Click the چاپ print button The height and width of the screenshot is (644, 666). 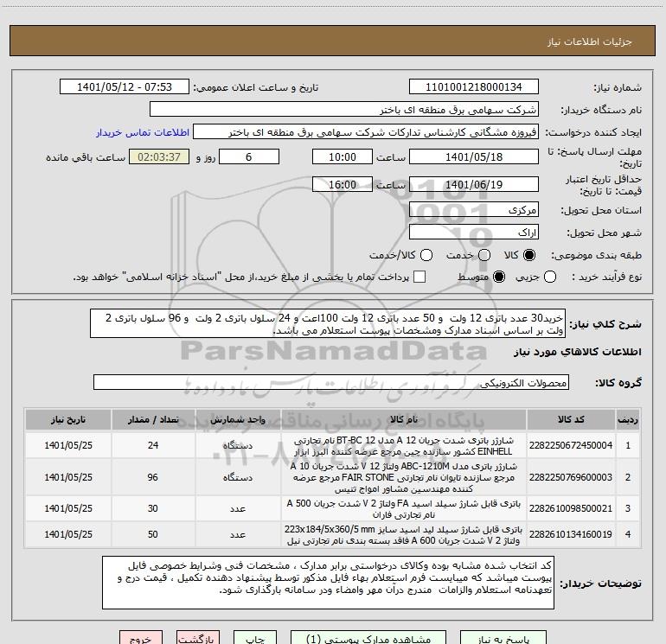255,638
